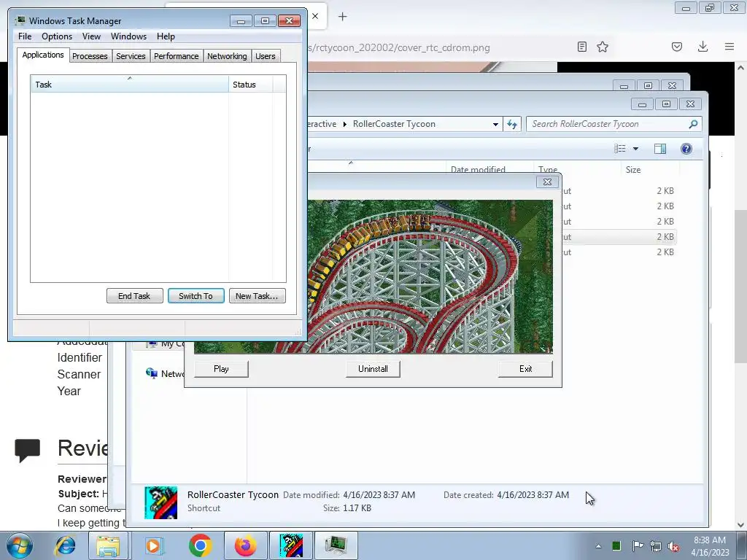Open Task Manager File menu

(25, 36)
